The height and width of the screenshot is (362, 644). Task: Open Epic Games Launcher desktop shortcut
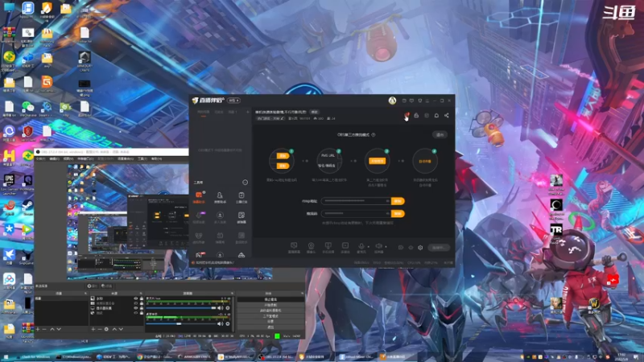(9, 184)
